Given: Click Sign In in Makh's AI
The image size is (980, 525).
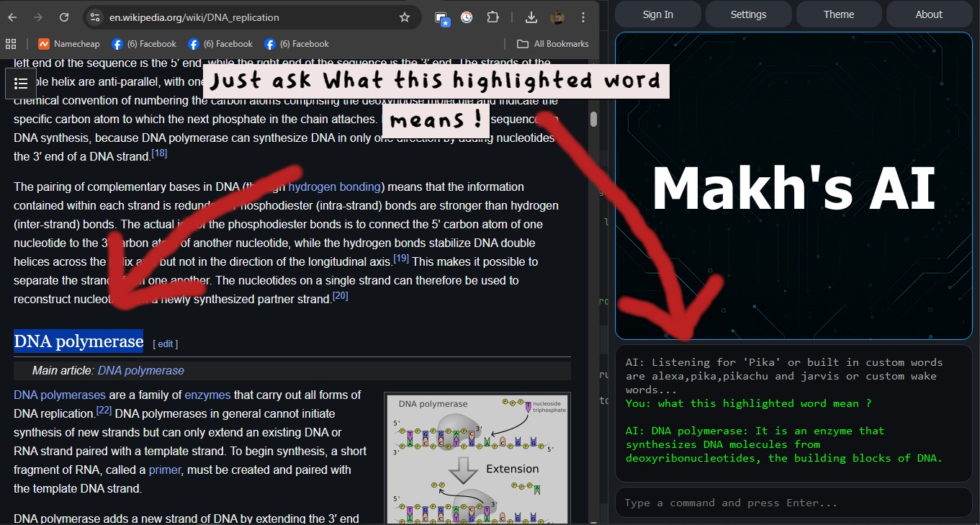Looking at the screenshot, I should 657,14.
